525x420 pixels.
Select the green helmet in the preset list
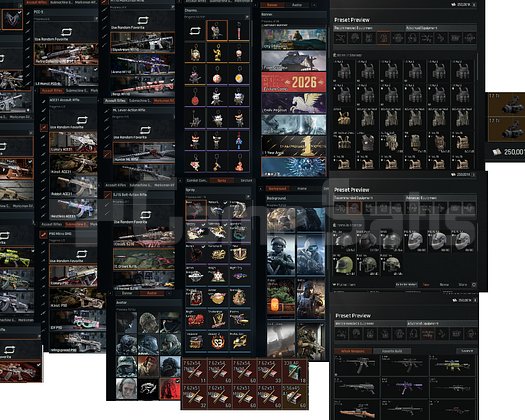344,265
